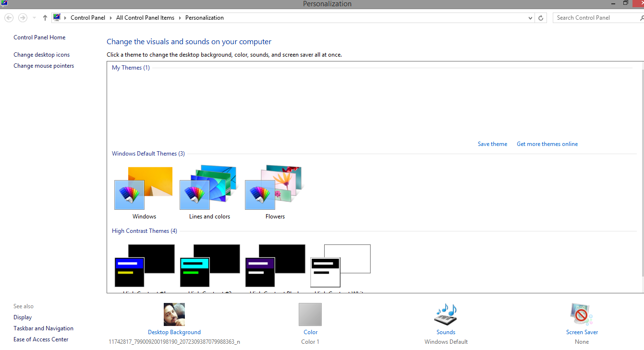Click the Color swatch icon

[x=310, y=314]
